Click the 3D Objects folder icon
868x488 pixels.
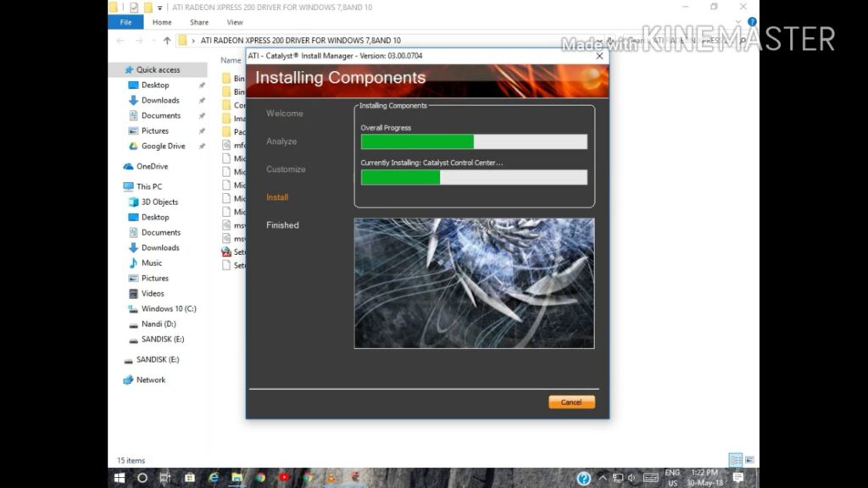pyautogui.click(x=133, y=202)
